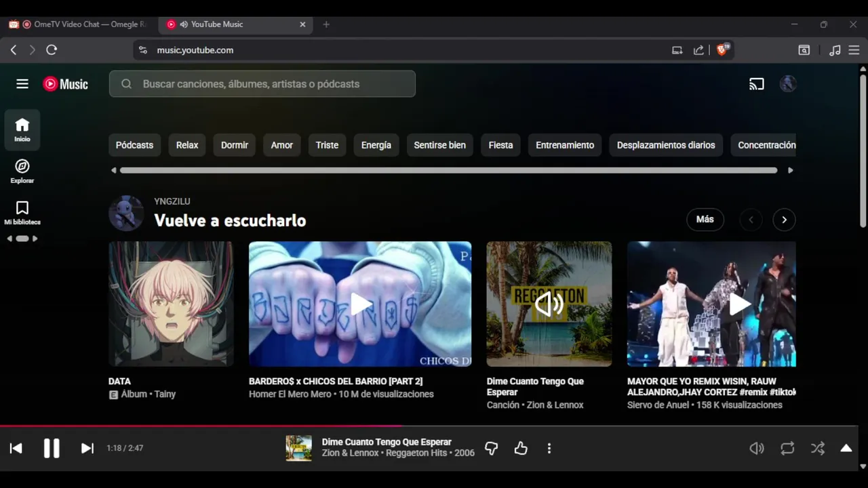Show next carousel items with right arrow
This screenshot has width=868, height=488.
[x=784, y=220]
